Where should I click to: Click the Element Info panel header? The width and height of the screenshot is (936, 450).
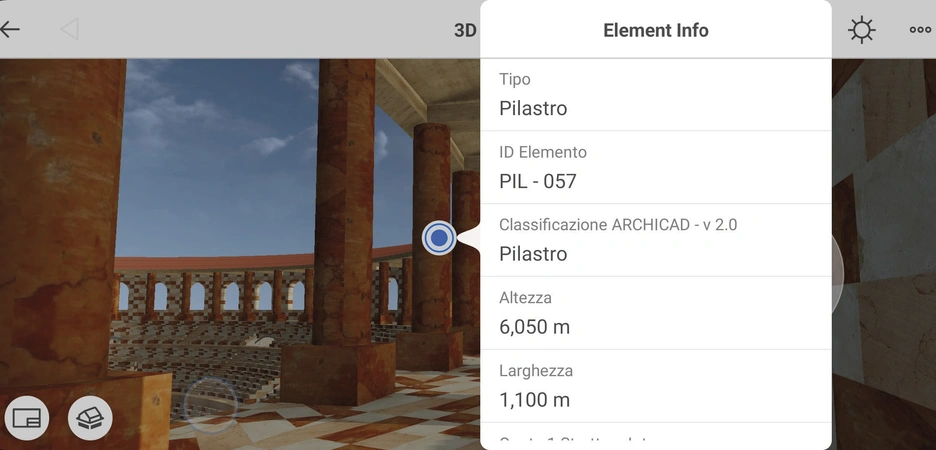(x=655, y=30)
